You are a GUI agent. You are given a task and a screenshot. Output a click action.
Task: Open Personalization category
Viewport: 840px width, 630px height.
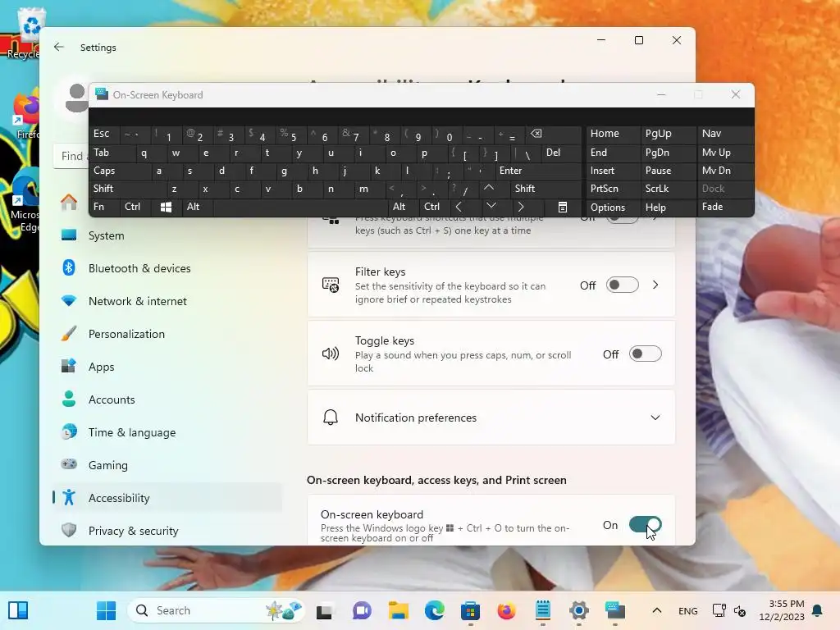coord(167,334)
